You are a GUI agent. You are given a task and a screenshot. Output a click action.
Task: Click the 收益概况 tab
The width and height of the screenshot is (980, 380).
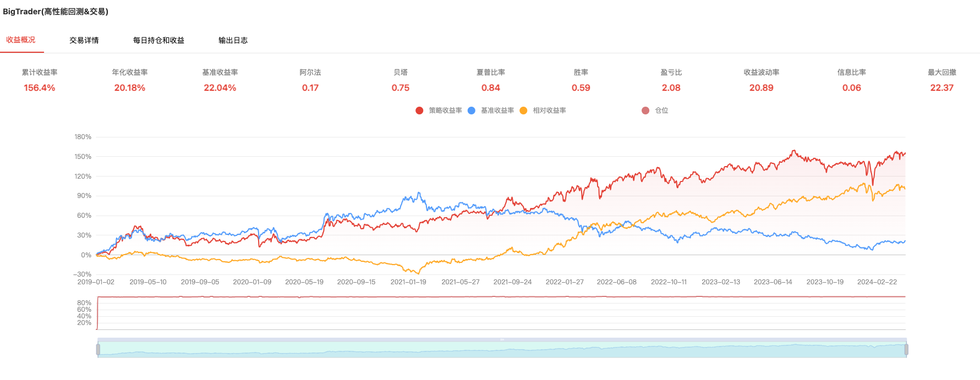(x=21, y=40)
